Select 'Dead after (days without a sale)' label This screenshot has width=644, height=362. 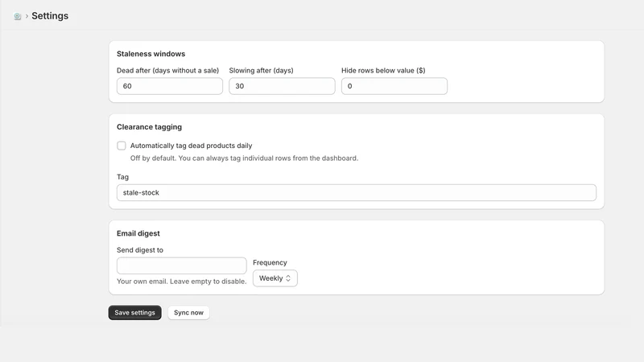click(167, 70)
